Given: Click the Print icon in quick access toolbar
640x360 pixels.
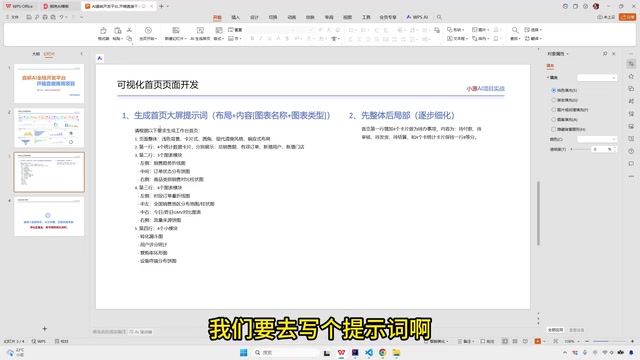Looking at the screenshot, I should tap(45, 17).
